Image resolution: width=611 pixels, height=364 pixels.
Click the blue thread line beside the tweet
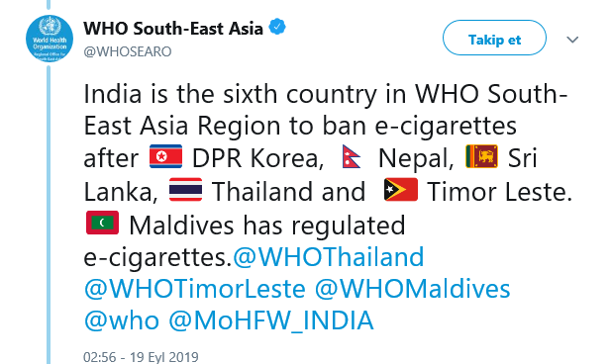[49, 214]
